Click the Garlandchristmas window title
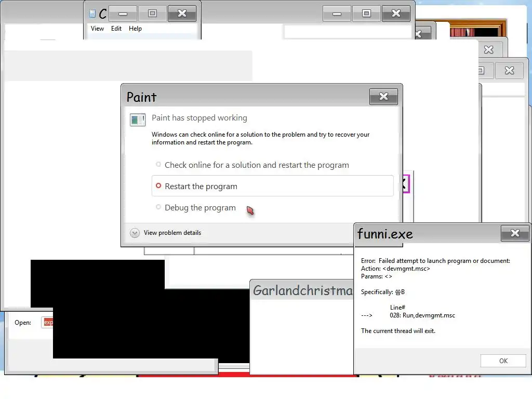 tap(303, 290)
